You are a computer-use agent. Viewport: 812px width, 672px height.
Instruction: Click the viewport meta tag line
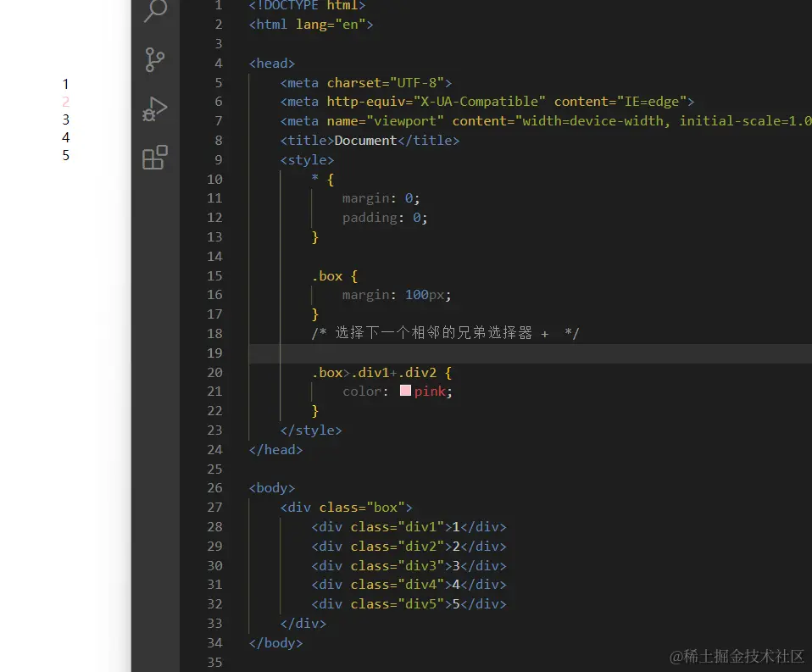tap(546, 121)
